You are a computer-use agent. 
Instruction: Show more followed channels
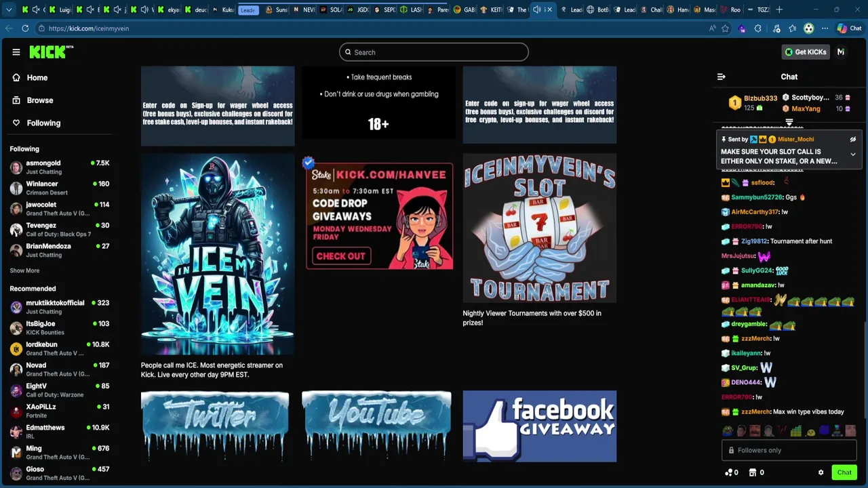coord(24,270)
